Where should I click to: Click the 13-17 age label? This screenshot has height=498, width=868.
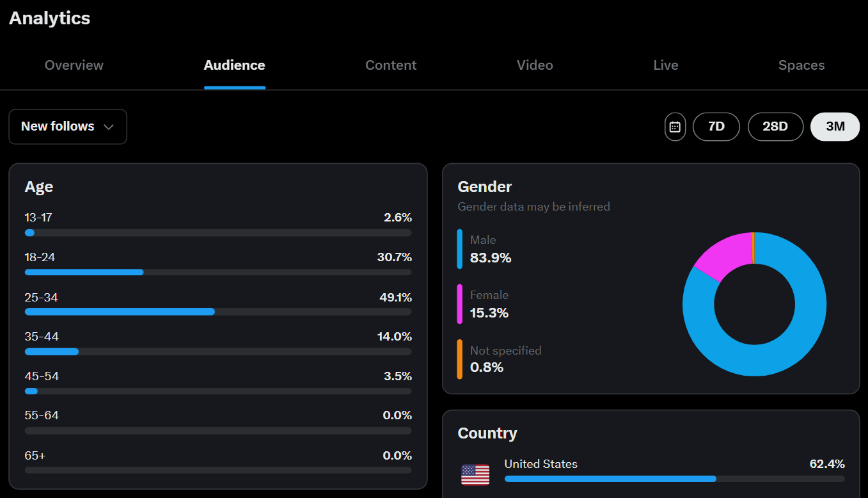38,218
